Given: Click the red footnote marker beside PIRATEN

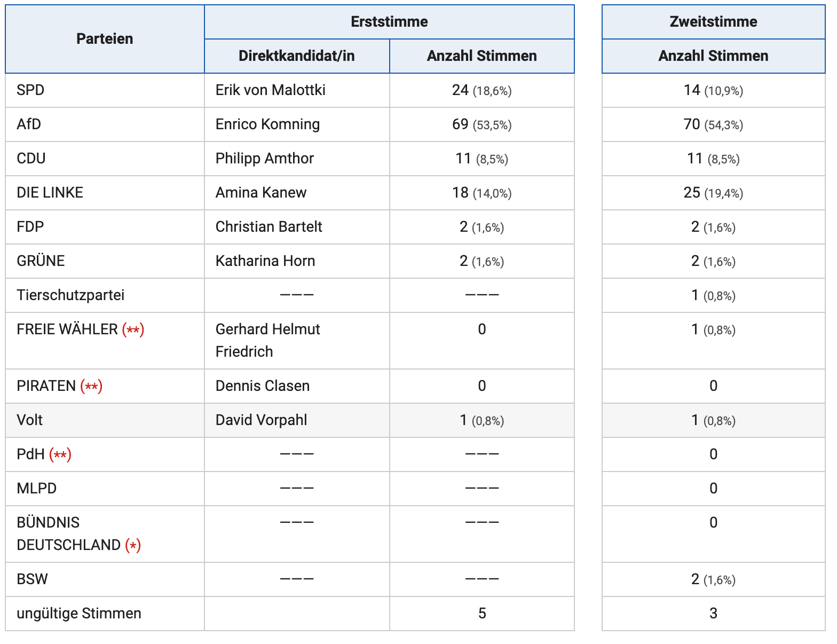Looking at the screenshot, I should 91,387.
